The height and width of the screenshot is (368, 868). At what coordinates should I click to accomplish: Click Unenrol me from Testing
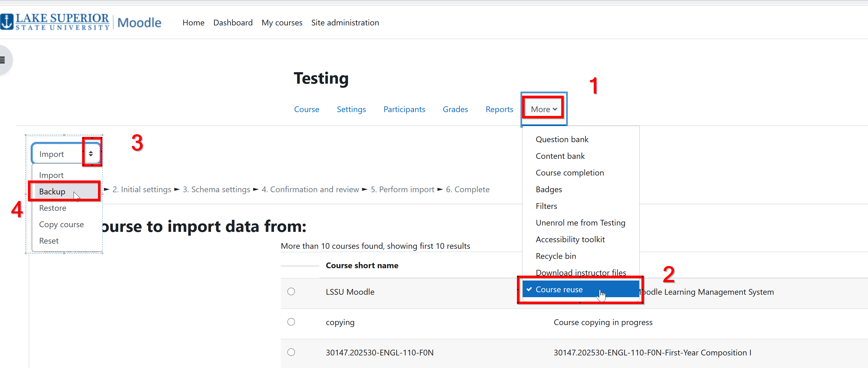[580, 223]
